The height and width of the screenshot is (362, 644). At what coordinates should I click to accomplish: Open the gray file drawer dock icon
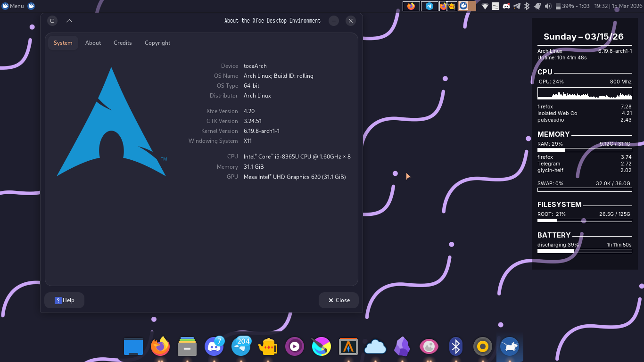(x=187, y=347)
